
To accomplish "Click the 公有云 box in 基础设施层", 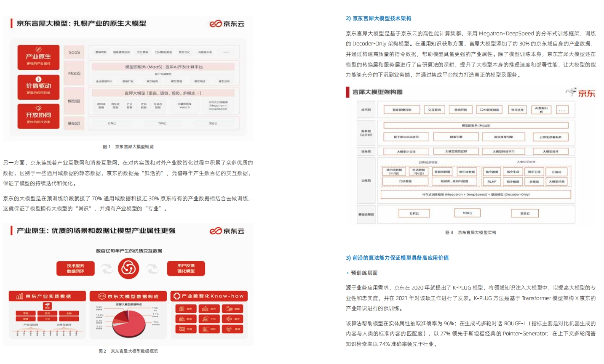I will click(414, 213).
